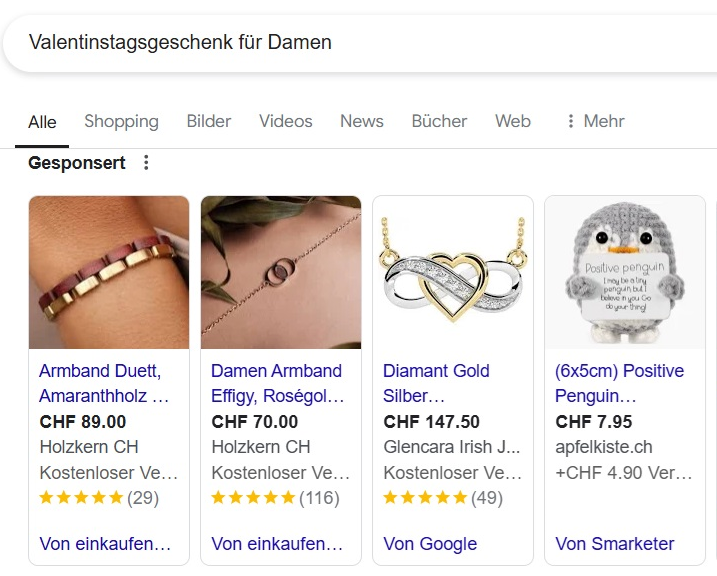The image size is (717, 576).
Task: Open the Positive Penguin product link
Action: coord(619,383)
